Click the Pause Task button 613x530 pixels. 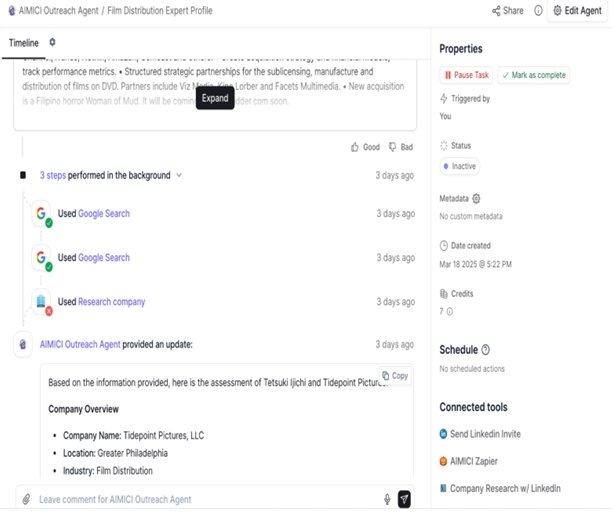point(466,75)
